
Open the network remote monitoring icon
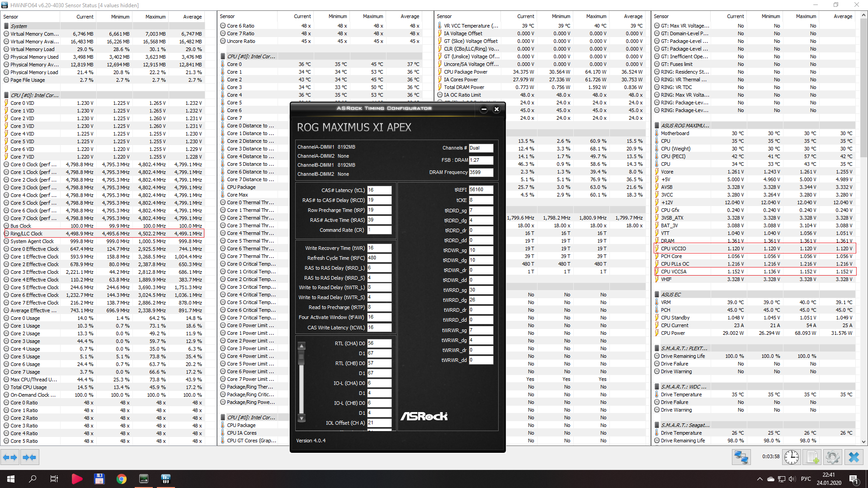[741, 457]
